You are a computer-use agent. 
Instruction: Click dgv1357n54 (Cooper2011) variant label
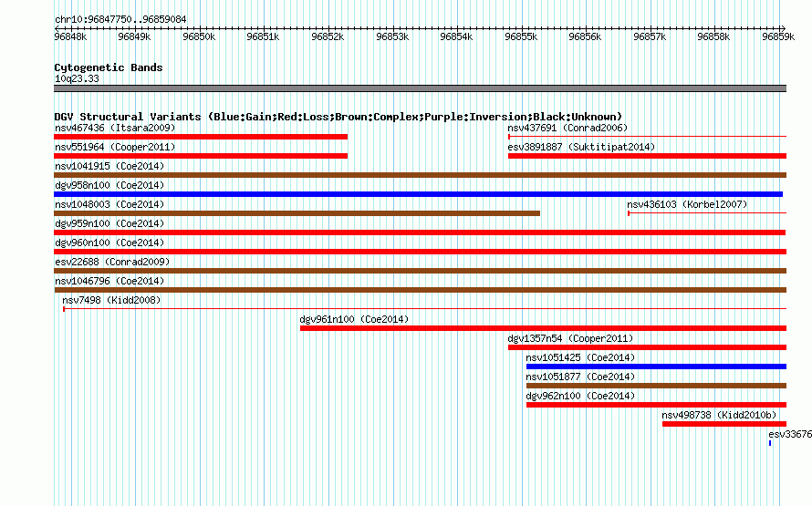click(x=570, y=338)
